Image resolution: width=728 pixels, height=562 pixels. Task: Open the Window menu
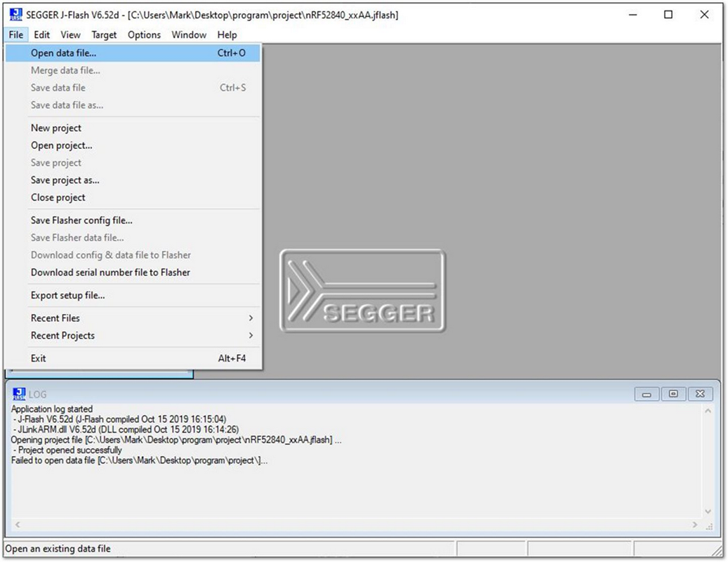click(x=189, y=35)
